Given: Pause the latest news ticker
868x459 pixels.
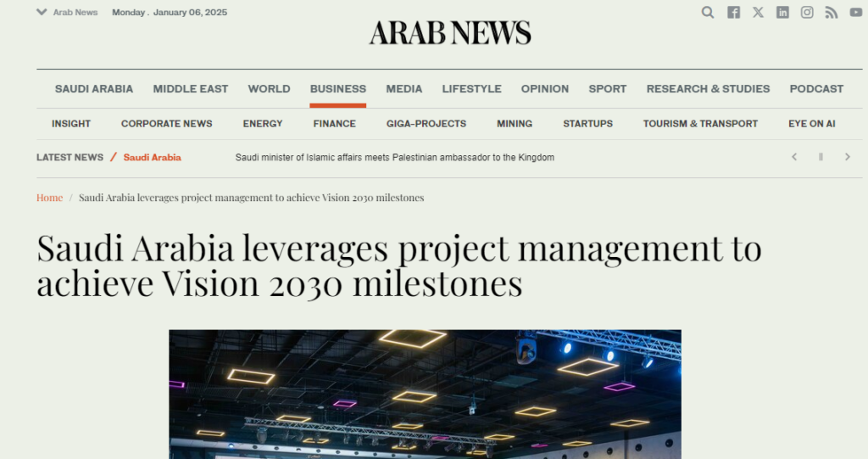Looking at the screenshot, I should [821, 157].
